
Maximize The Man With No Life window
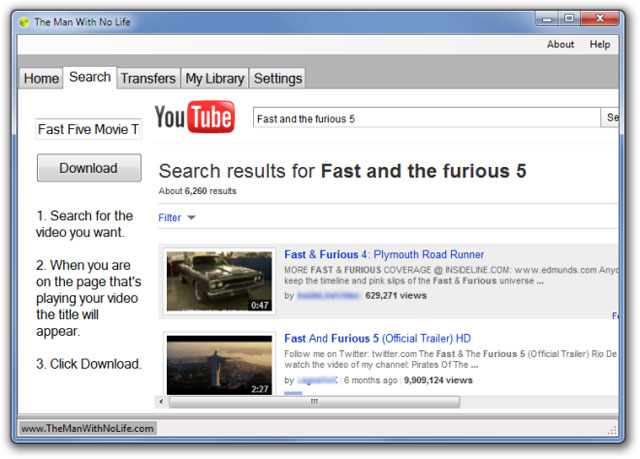coord(569,19)
